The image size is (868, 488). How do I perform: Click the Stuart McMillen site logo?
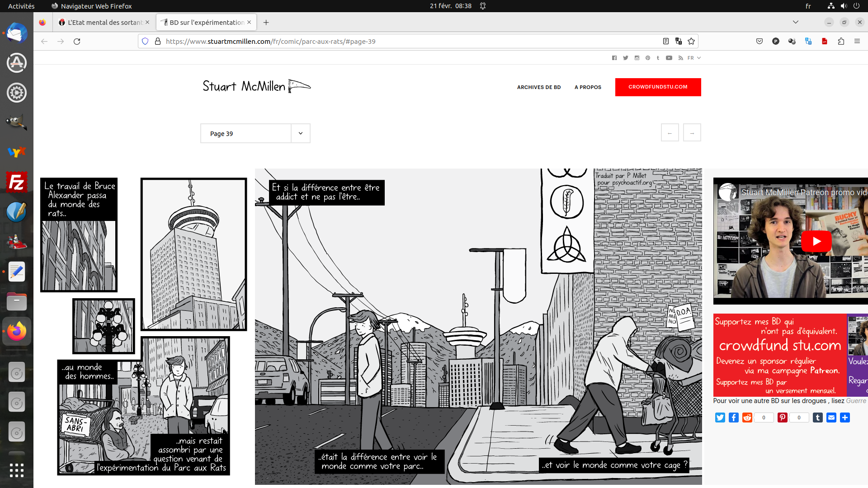pos(256,86)
